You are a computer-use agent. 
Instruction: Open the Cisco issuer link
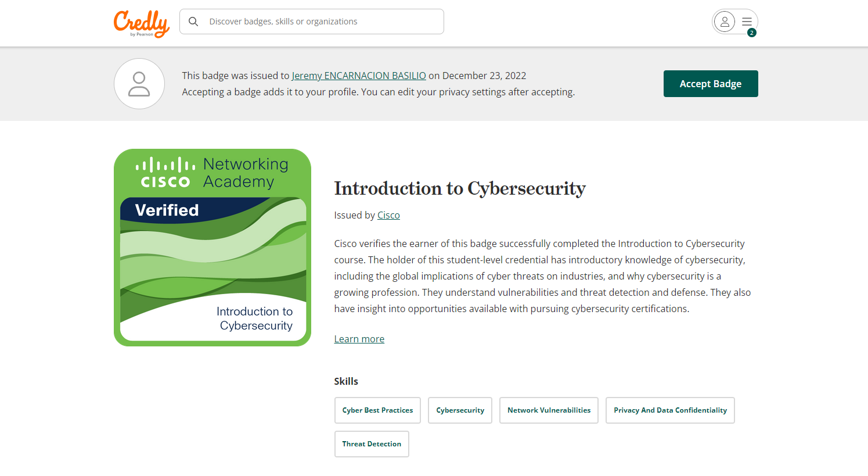tap(388, 215)
